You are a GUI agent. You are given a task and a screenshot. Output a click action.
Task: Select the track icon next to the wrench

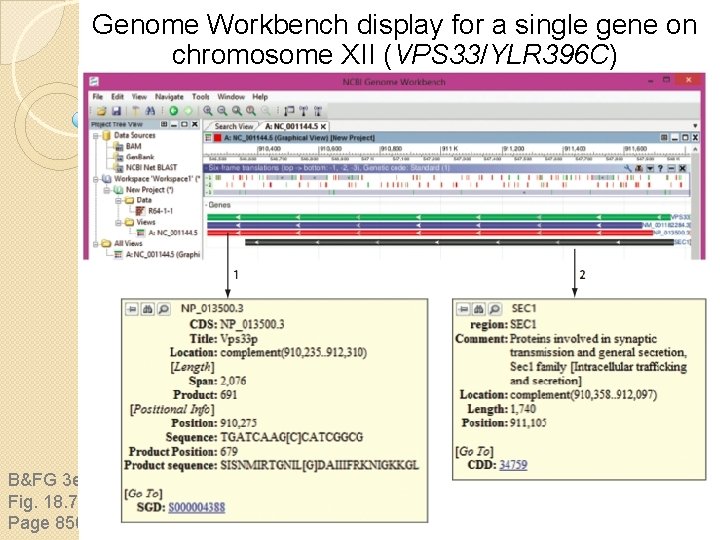point(639,169)
